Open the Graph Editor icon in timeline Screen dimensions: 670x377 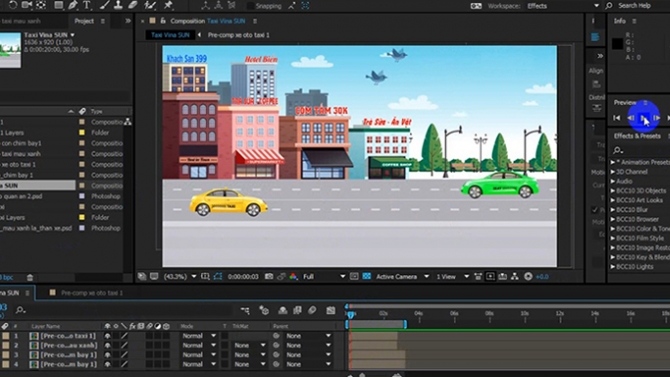pyautogui.click(x=331, y=310)
